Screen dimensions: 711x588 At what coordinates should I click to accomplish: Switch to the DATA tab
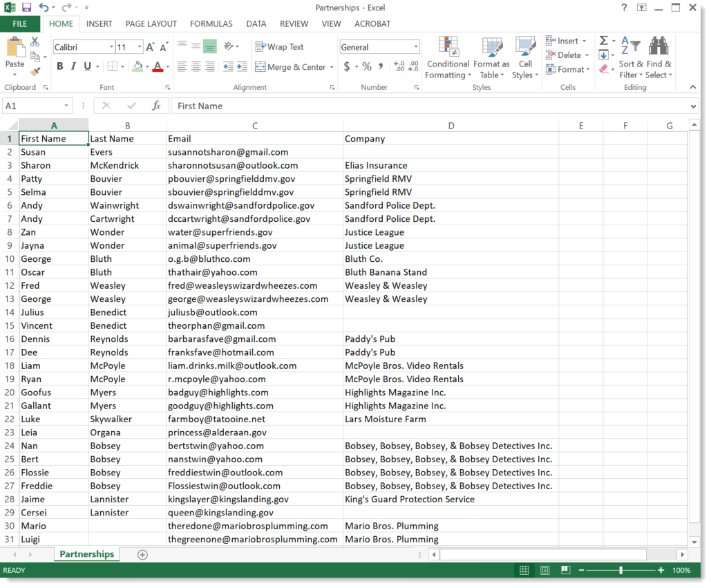(x=256, y=23)
